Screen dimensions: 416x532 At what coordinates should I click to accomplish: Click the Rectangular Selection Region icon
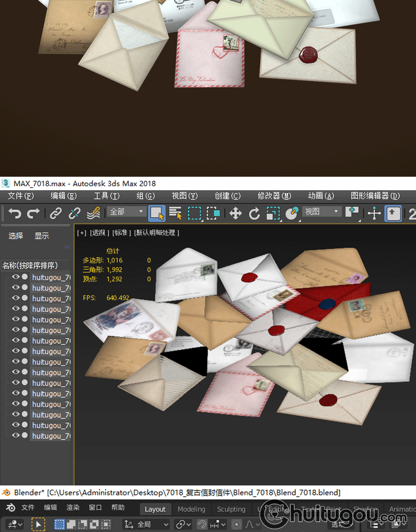pos(194,213)
